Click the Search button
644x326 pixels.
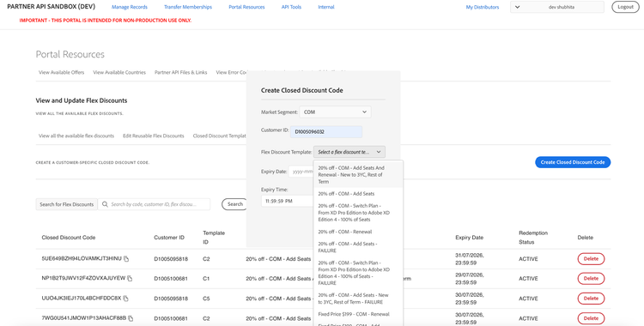pyautogui.click(x=235, y=204)
